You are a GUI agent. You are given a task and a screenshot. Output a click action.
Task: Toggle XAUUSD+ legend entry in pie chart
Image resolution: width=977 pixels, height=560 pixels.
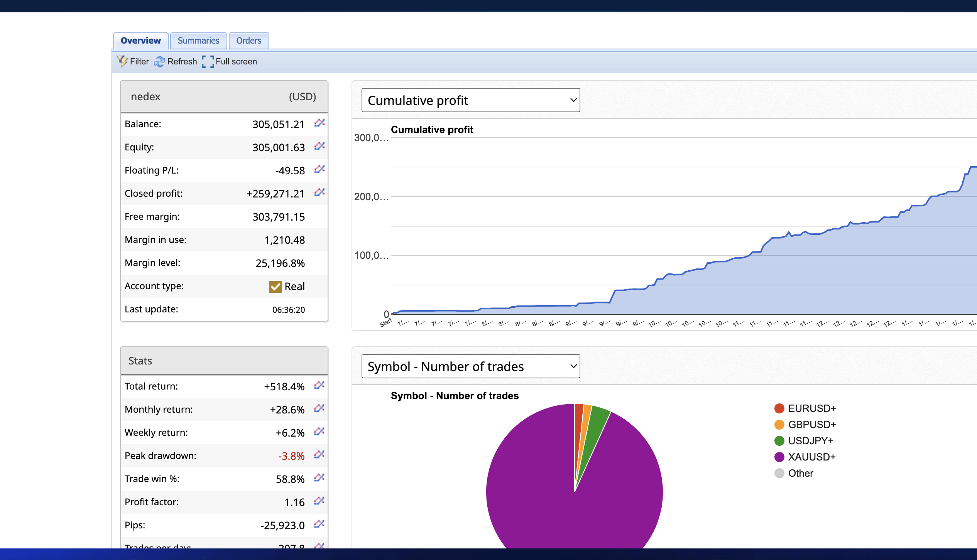(811, 457)
